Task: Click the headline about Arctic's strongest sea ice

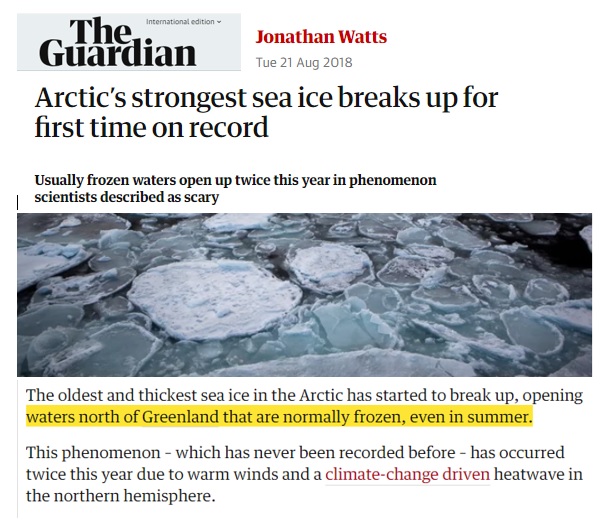Action: click(x=266, y=113)
